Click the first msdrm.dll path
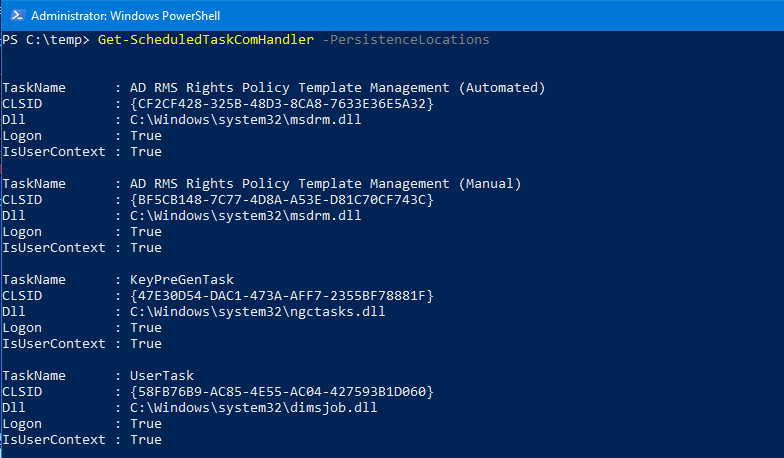The image size is (784, 458). (x=246, y=120)
